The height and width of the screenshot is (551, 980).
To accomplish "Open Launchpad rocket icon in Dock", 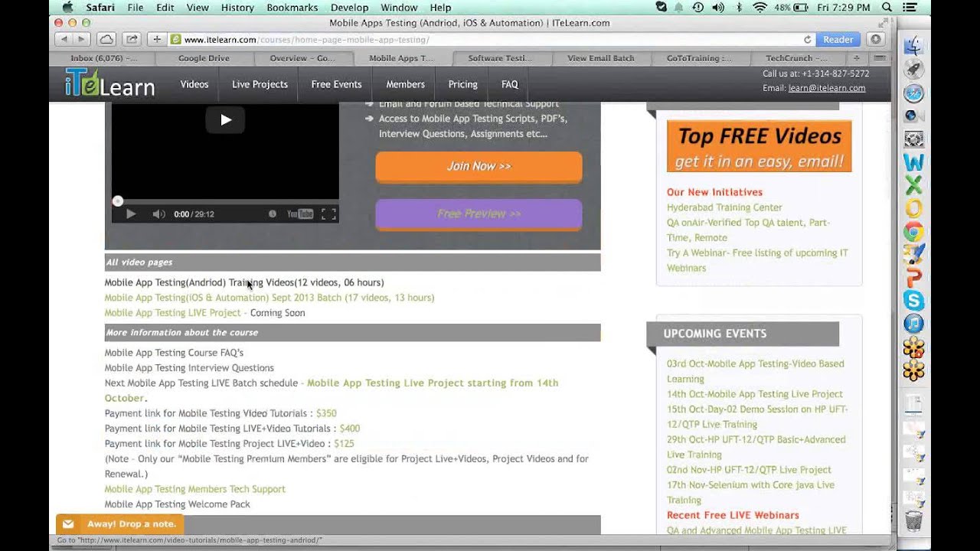I will click(913, 70).
